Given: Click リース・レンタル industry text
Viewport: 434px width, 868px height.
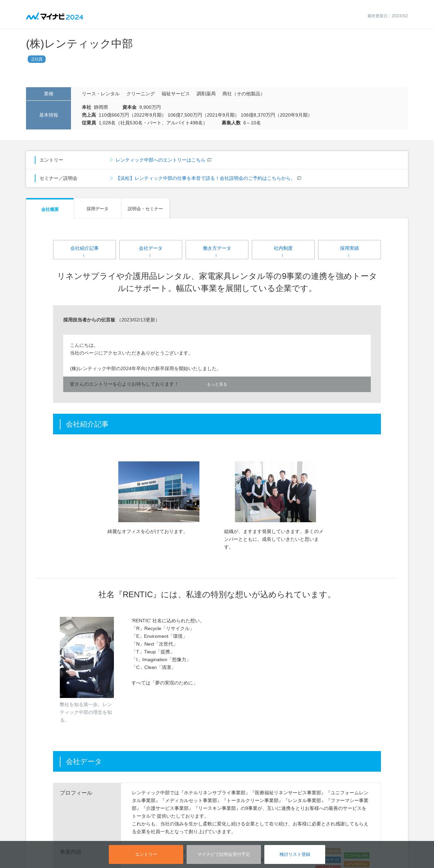Looking at the screenshot, I should coord(101,94).
